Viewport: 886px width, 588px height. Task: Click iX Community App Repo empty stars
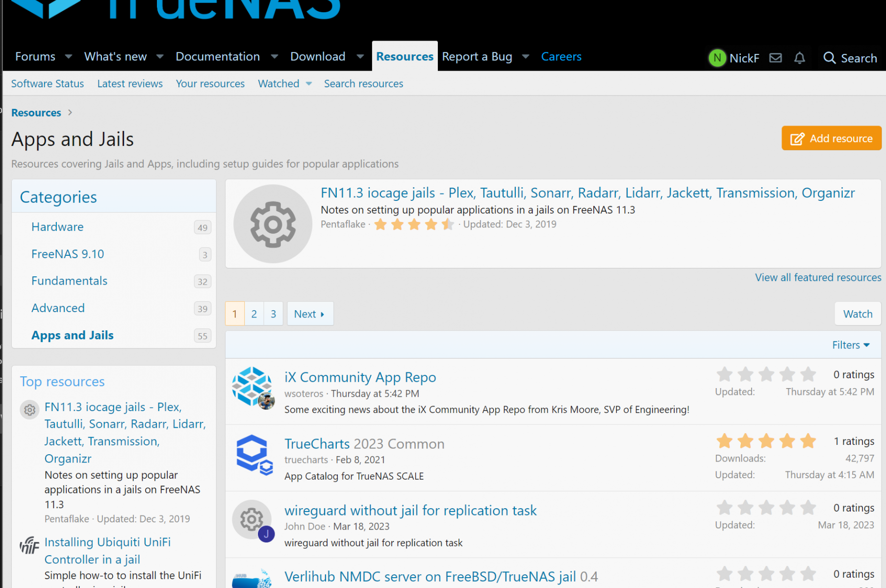766,374
